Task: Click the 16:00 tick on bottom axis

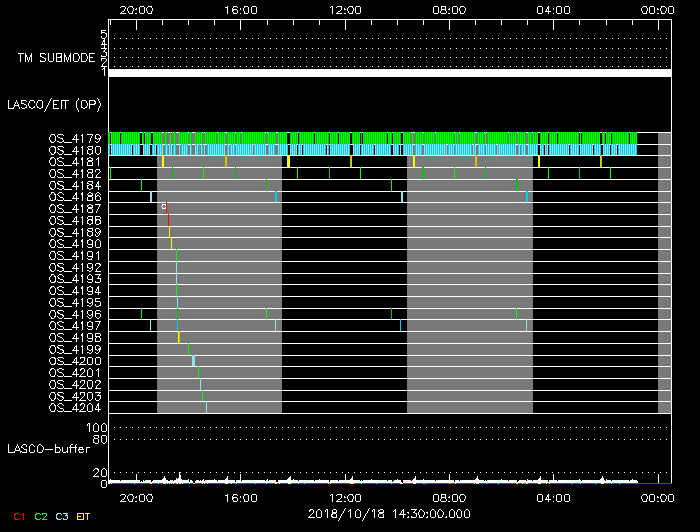Action: coord(240,496)
